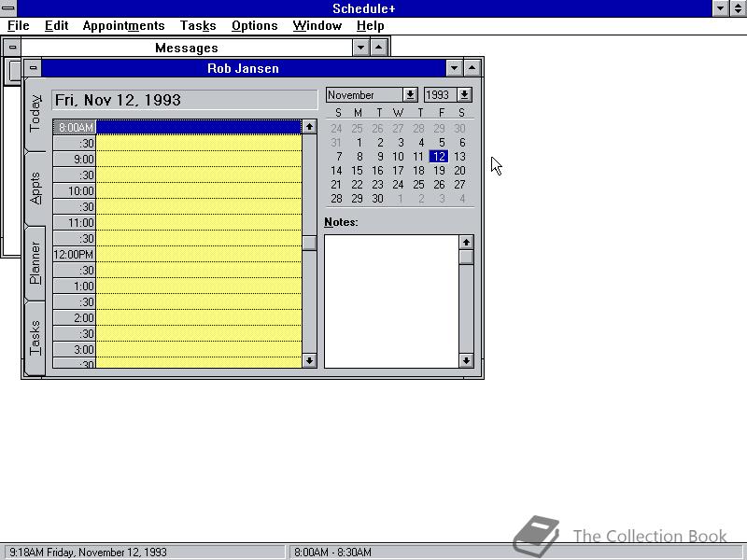
Task: Select November 30 in the calendar
Action: click(377, 199)
